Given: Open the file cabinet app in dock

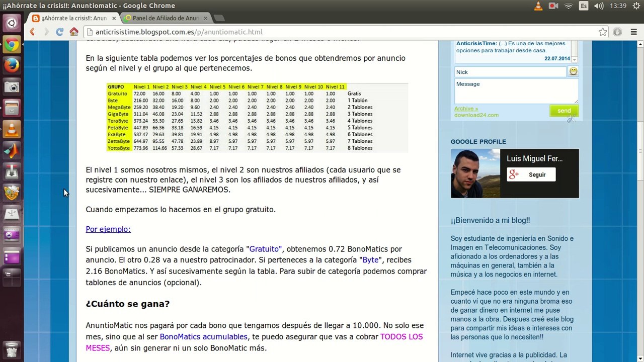Looking at the screenshot, I should [x=12, y=108].
